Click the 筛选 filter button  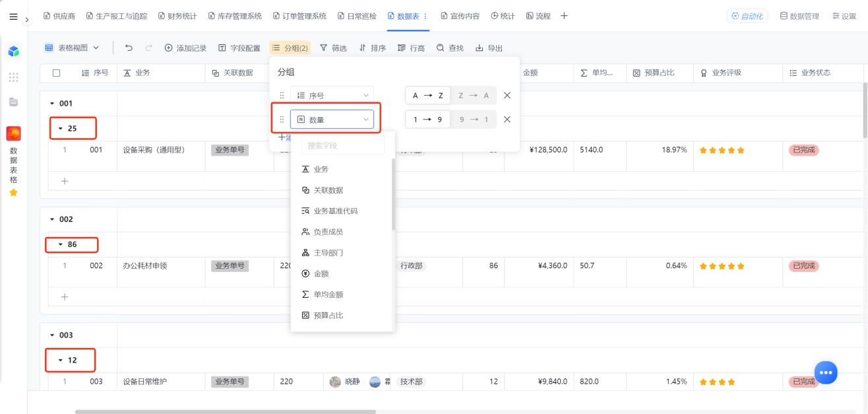(333, 48)
